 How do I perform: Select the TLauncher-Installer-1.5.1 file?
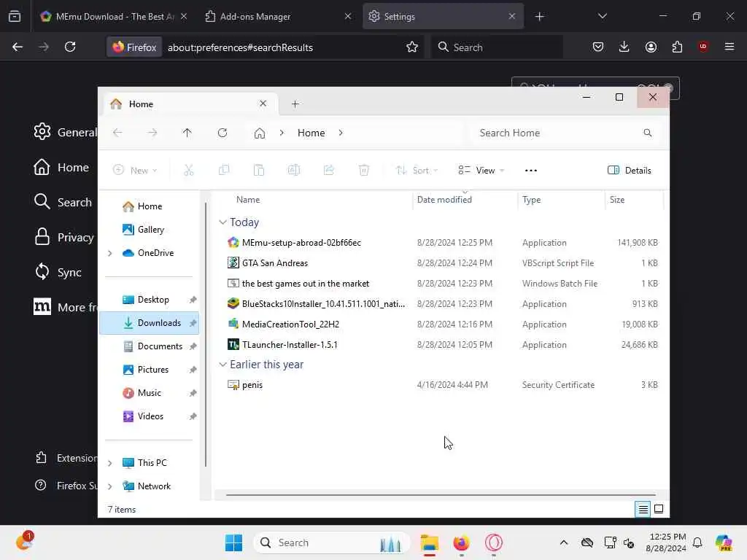click(441, 345)
